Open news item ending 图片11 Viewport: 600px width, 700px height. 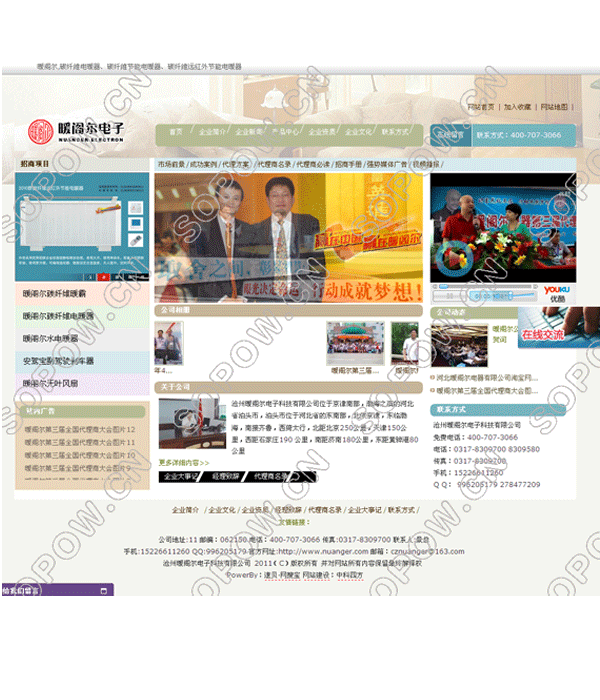(79, 442)
